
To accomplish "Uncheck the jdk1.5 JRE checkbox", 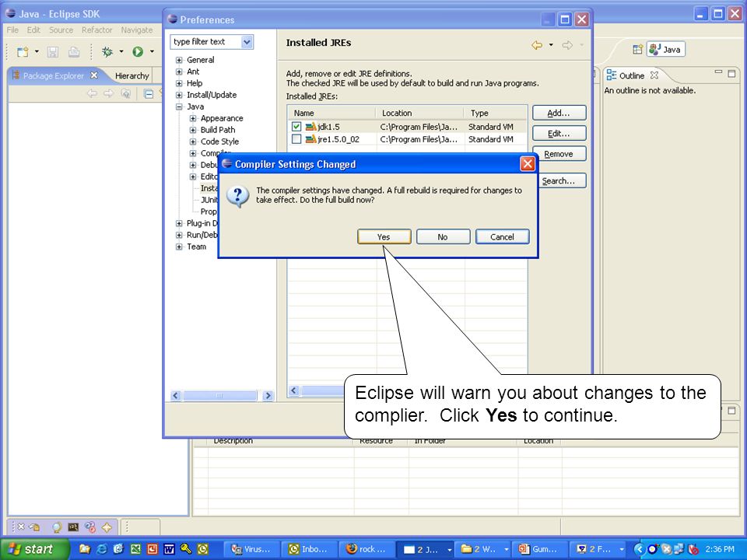I will (x=296, y=127).
